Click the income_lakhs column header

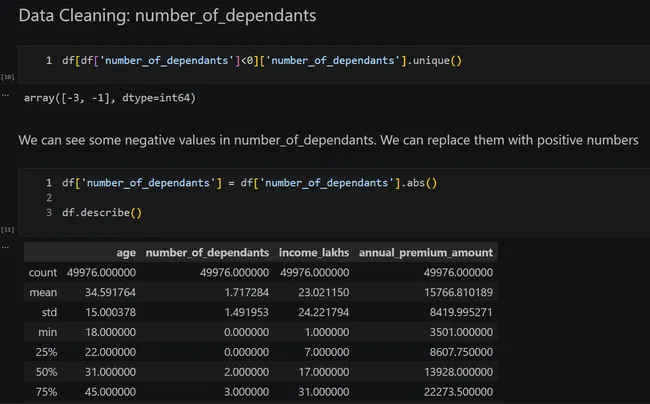tap(314, 252)
